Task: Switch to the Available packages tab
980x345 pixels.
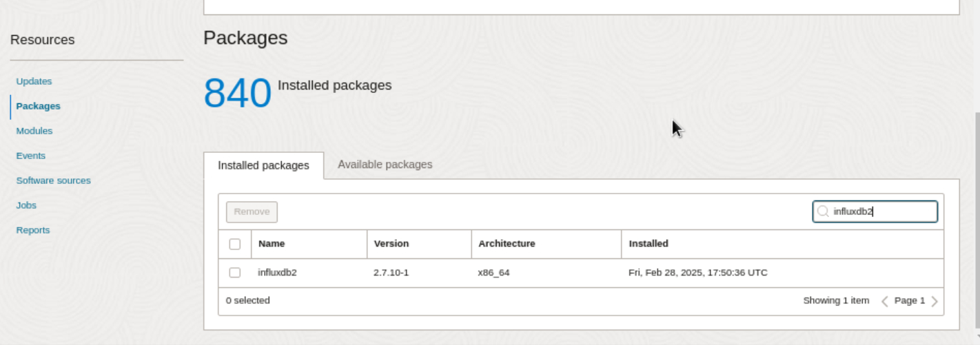Action: tap(385, 165)
